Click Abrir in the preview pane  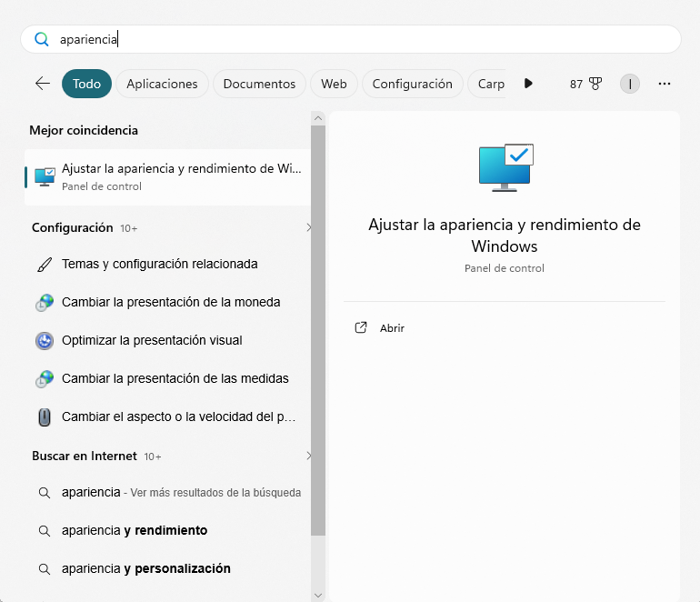392,327
